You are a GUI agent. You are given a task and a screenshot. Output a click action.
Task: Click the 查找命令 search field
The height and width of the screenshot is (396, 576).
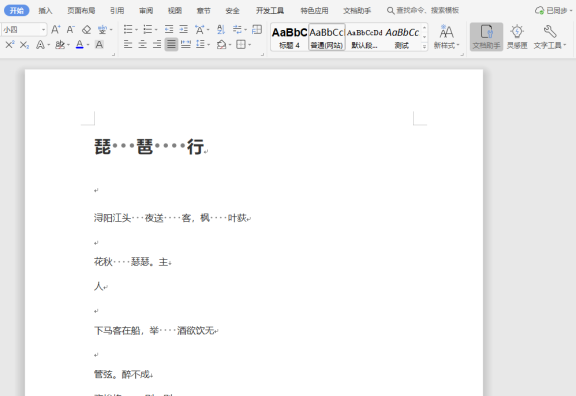(x=423, y=11)
